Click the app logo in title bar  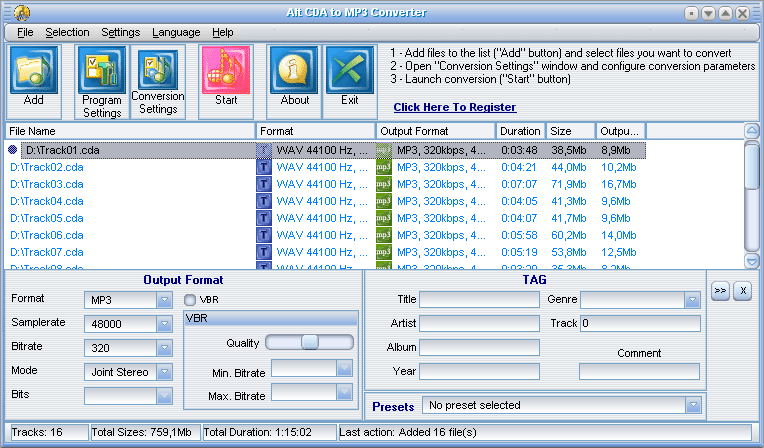click(x=21, y=13)
